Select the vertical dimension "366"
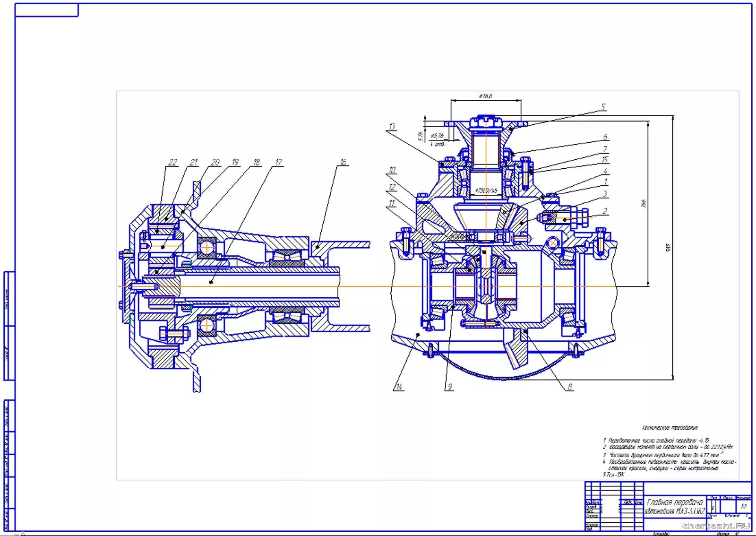 pos(643,204)
